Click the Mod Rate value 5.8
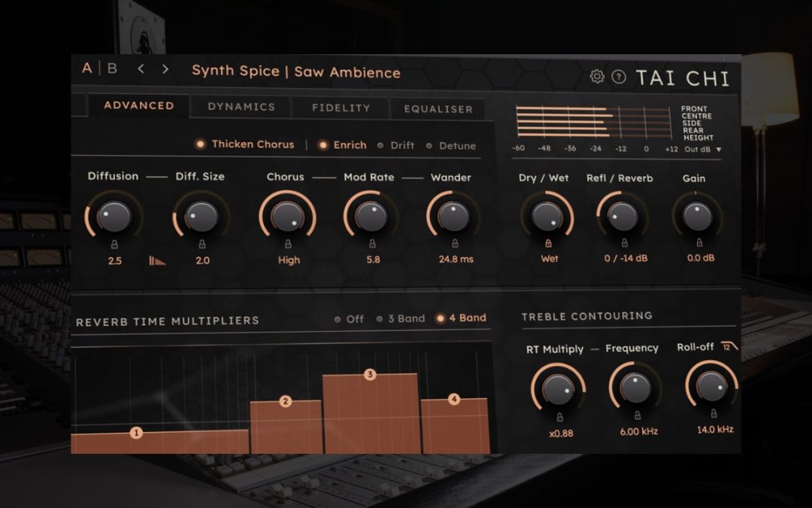This screenshot has width=812, height=508. coord(373,260)
